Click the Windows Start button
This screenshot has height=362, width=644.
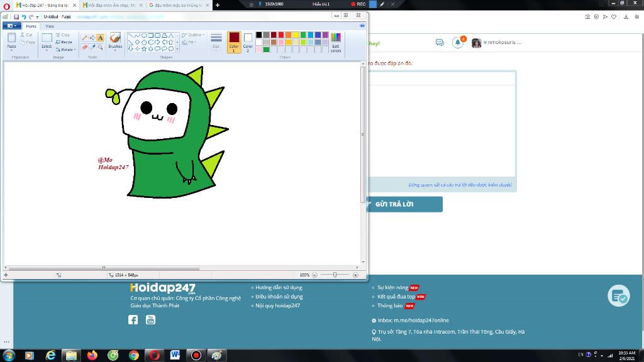point(9,355)
